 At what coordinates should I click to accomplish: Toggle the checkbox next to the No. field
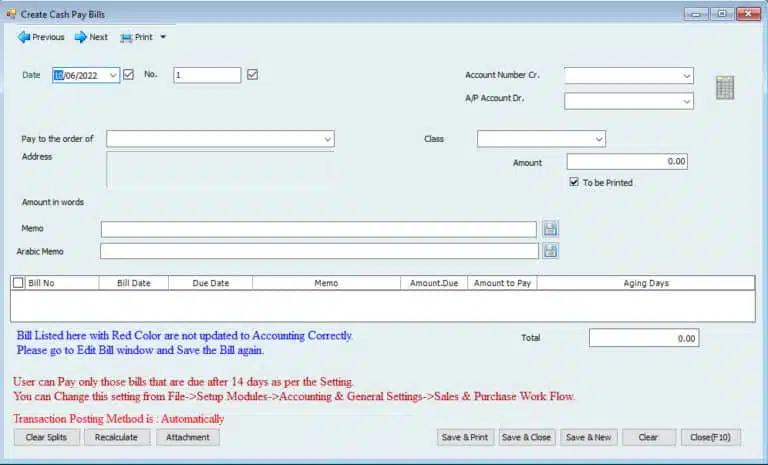click(252, 74)
